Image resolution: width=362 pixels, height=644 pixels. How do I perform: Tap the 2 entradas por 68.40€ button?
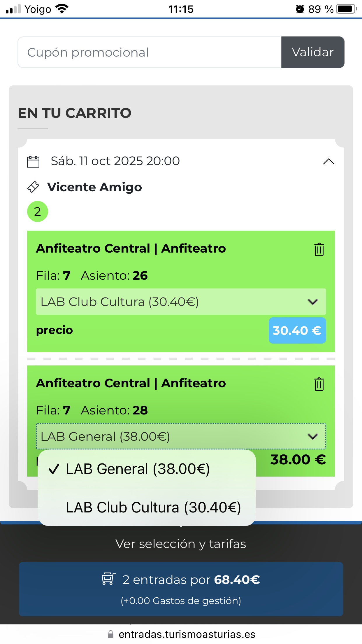181,589
